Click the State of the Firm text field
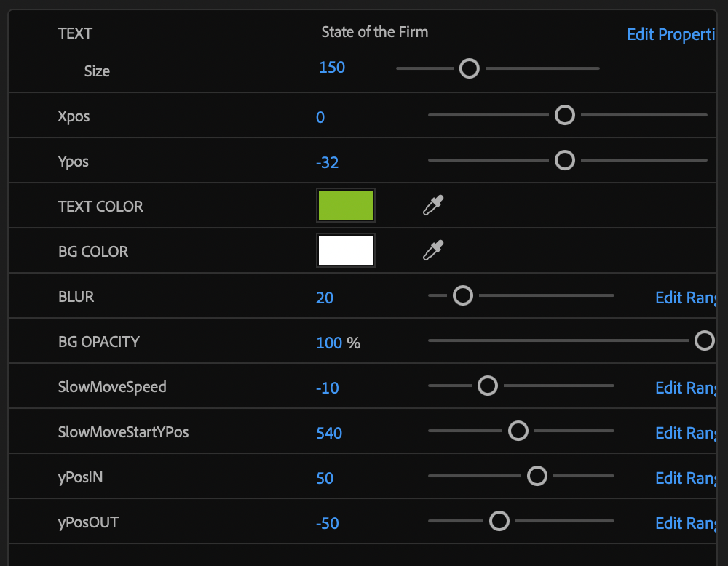 375,32
